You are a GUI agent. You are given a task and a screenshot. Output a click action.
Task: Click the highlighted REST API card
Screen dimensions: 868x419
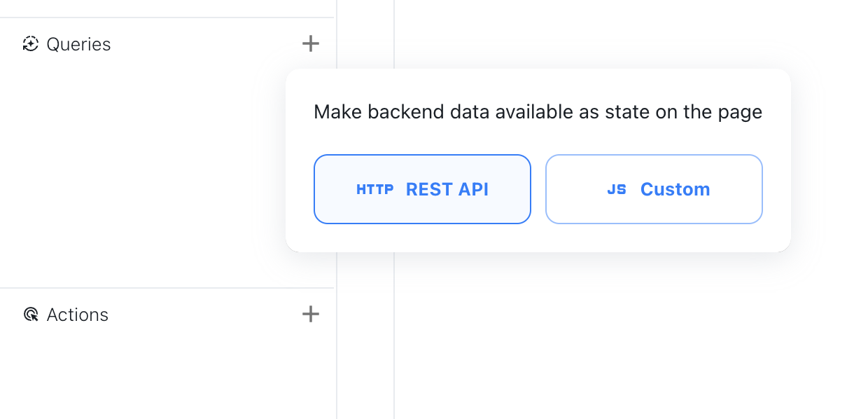click(x=422, y=189)
